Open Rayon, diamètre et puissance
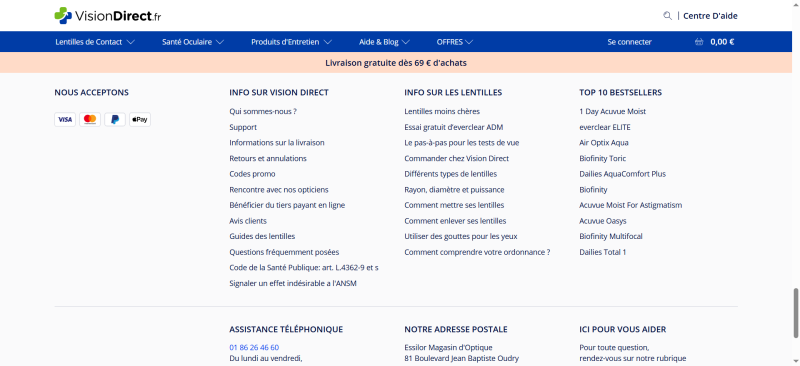Viewport: 800px width, 366px height. (454, 189)
